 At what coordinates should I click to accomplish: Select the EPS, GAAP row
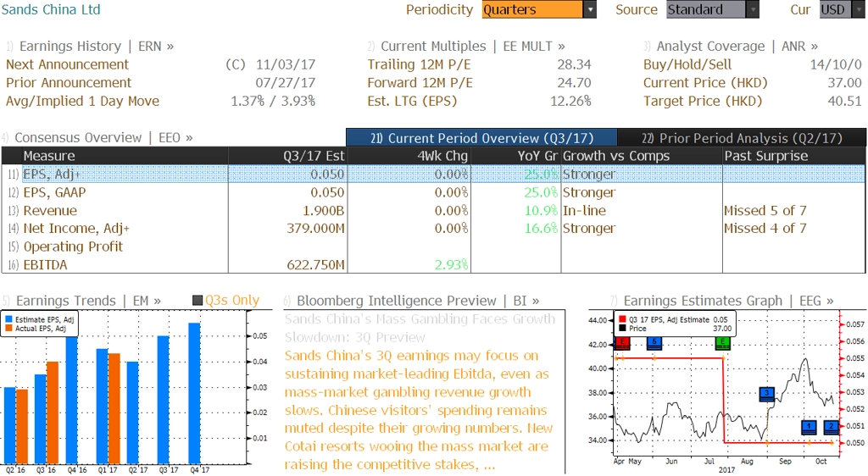pyautogui.click(x=433, y=192)
